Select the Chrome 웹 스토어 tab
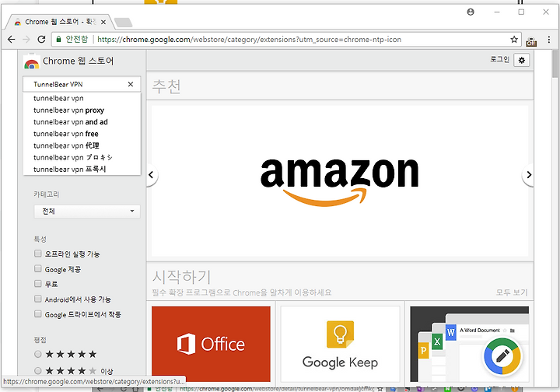This screenshot has width=560, height=392. tap(59, 22)
